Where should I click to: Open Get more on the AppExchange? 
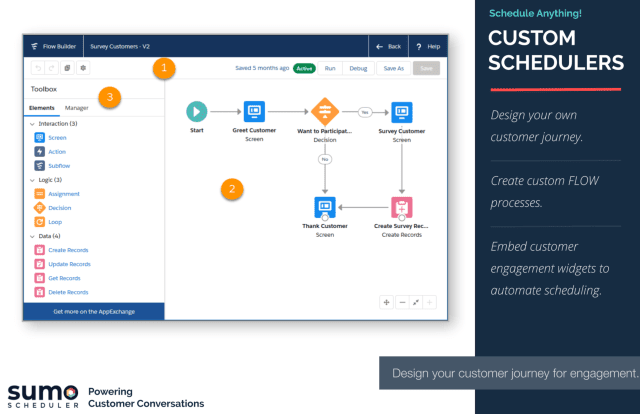coord(93,311)
